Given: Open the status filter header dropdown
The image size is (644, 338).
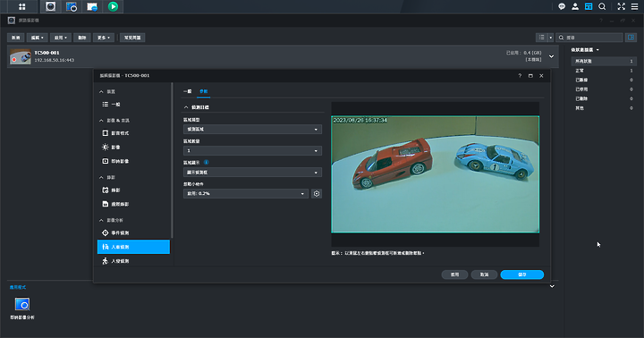Looking at the screenshot, I should pos(585,50).
